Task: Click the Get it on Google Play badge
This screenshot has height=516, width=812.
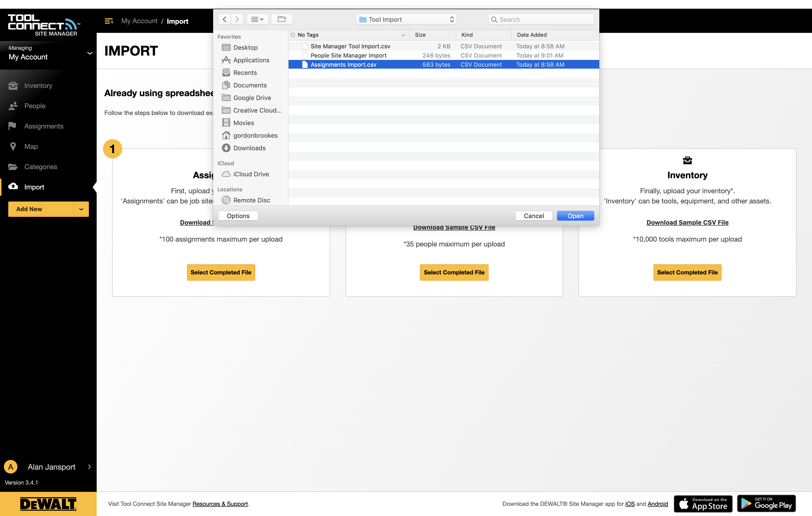Action: [767, 504]
